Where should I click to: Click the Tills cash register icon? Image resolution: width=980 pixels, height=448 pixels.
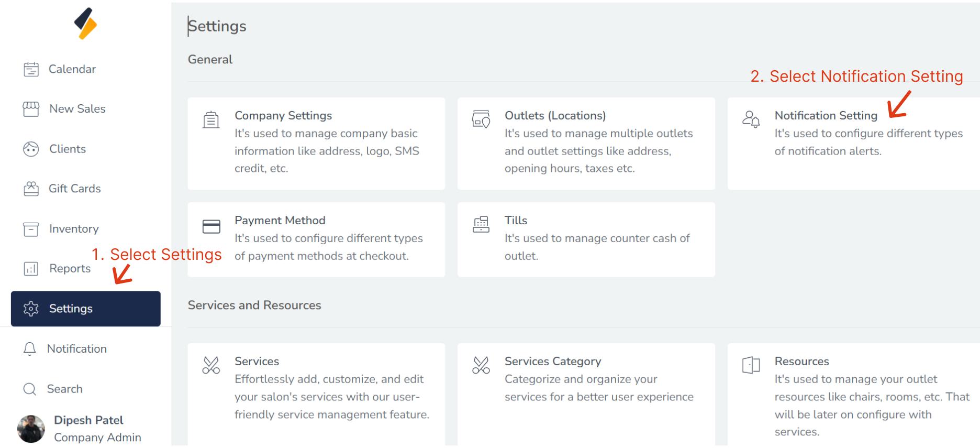481,224
